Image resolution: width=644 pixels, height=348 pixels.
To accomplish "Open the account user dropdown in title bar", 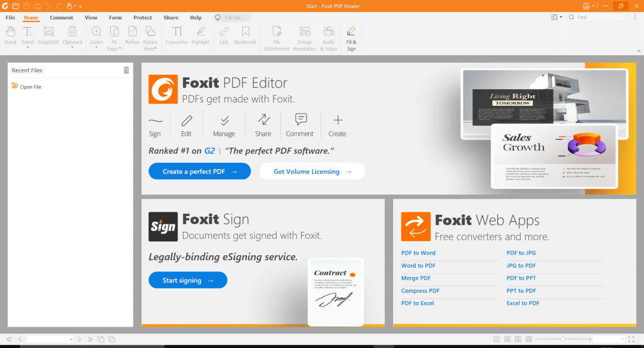I will (593, 6).
